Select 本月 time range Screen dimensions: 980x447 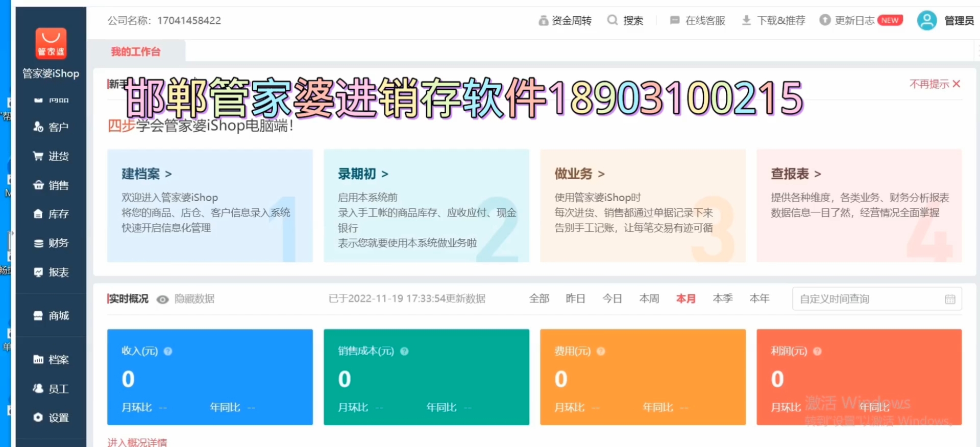(x=685, y=299)
